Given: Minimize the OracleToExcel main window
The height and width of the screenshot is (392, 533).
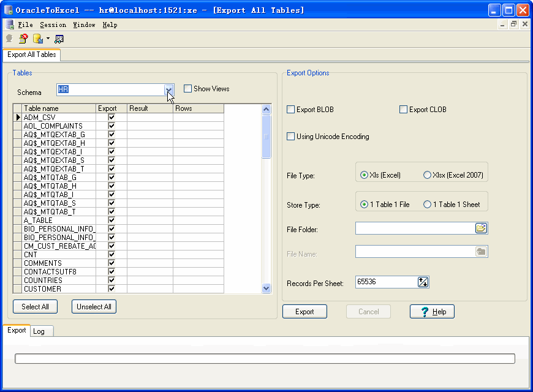Looking at the screenshot, I should [494, 10].
